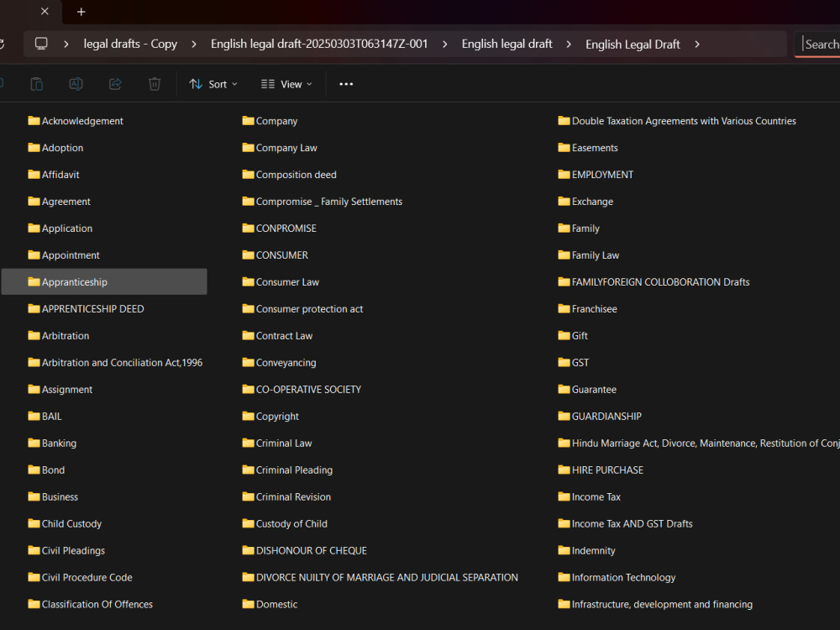Screen dimensions: 840x630
Task: Select the GUARDIANSHIP folder name
Action: coord(606,417)
